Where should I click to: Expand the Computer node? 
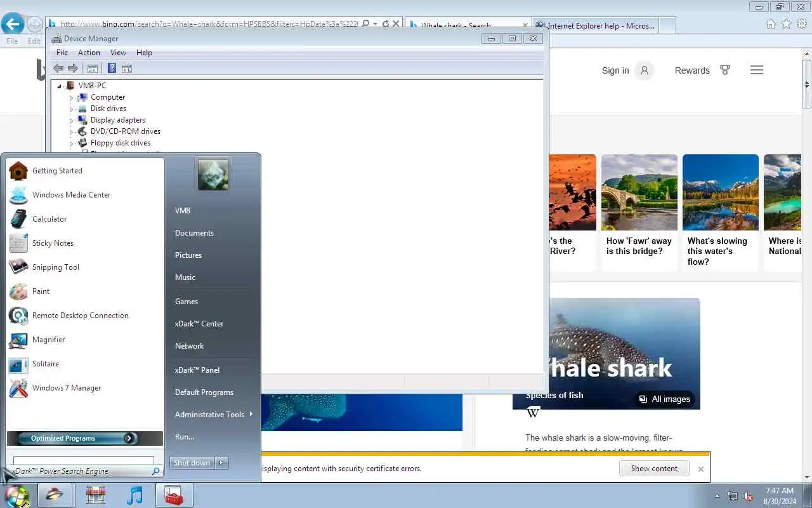72,98
